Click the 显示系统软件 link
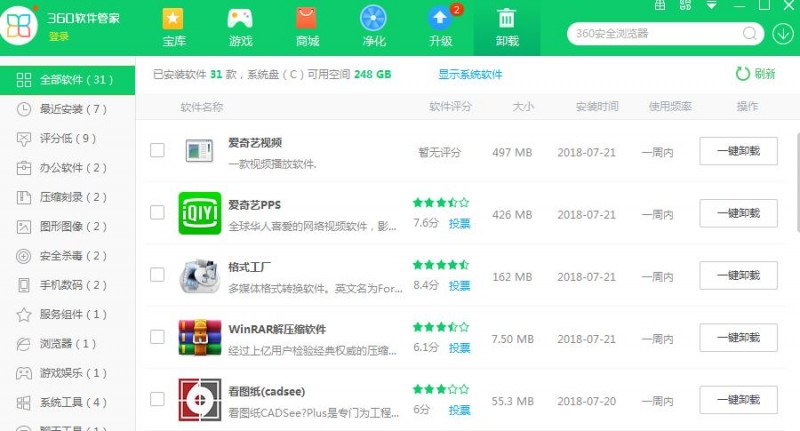 click(470, 74)
